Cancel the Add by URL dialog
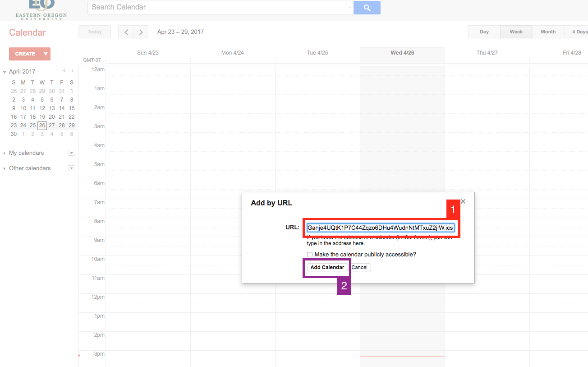This screenshot has height=367, width=588. tap(359, 267)
